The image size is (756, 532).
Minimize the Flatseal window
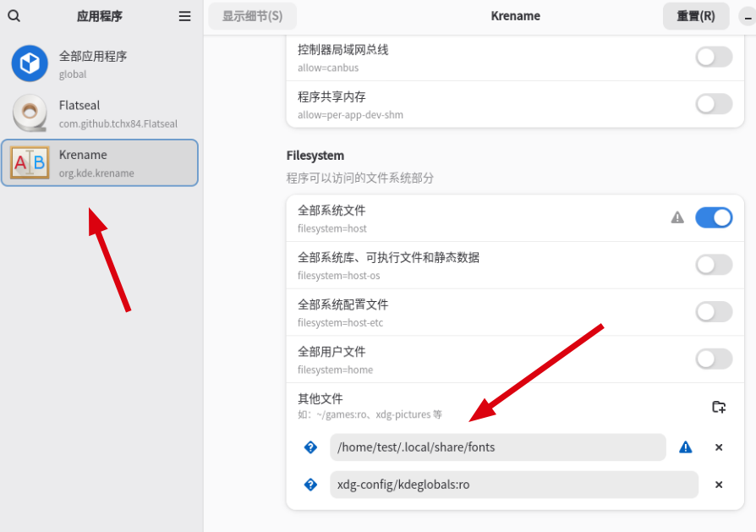coord(748,18)
